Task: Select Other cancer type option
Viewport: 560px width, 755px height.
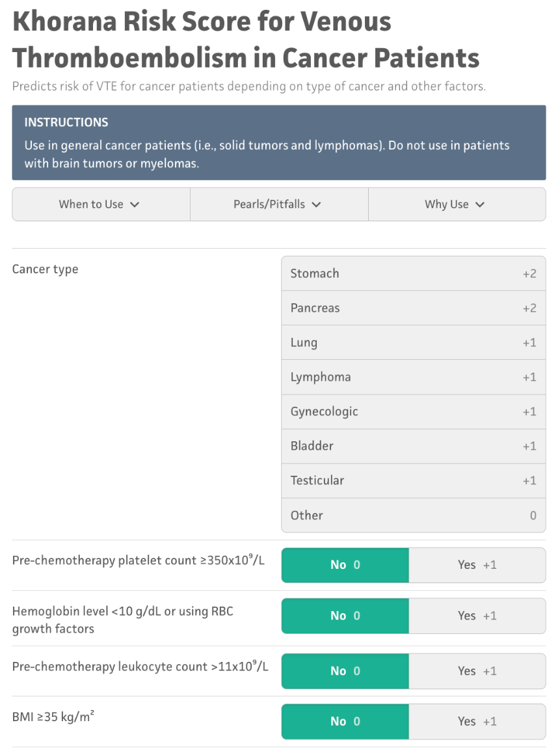Action: 413,515
